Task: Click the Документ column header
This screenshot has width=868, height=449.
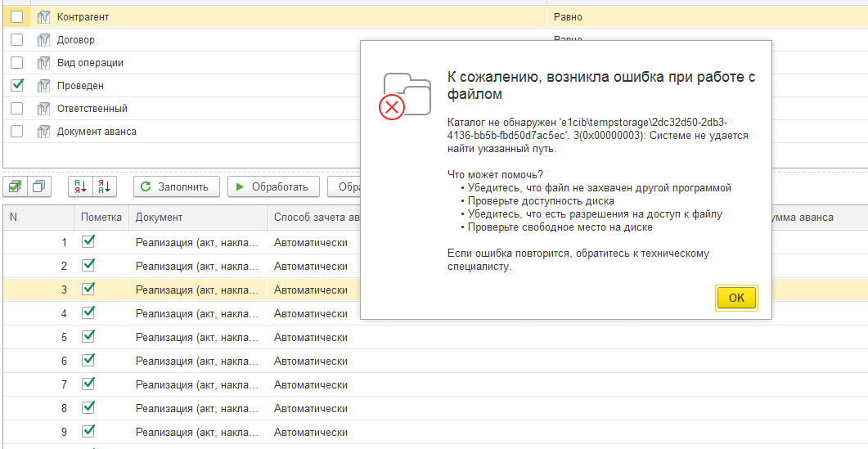Action: pos(159,218)
